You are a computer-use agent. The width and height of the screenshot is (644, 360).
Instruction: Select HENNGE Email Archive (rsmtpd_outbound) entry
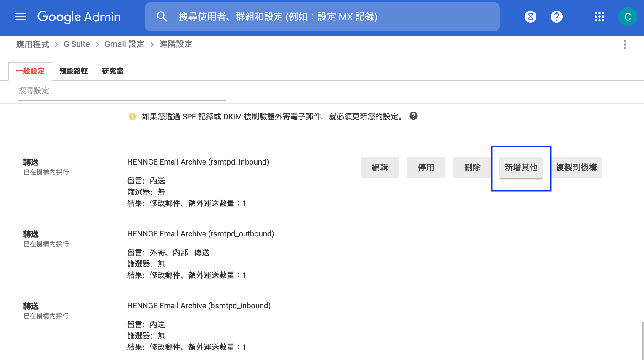[x=201, y=234]
